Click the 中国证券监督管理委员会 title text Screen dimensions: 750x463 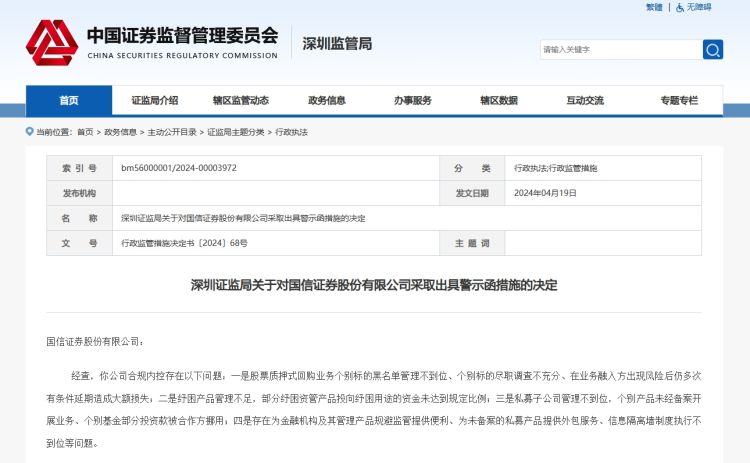click(182, 35)
